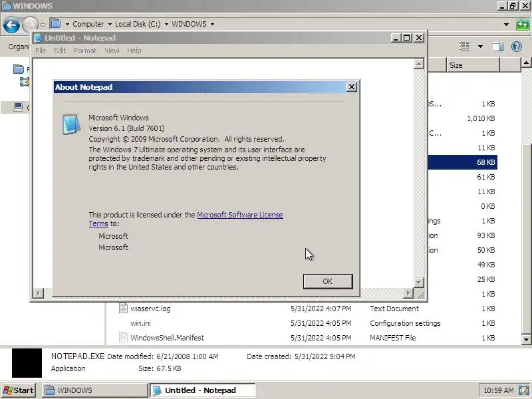The height and width of the screenshot is (399, 532).
Task: Click Configuration settings type cell for win.ini
Action: [405, 323]
